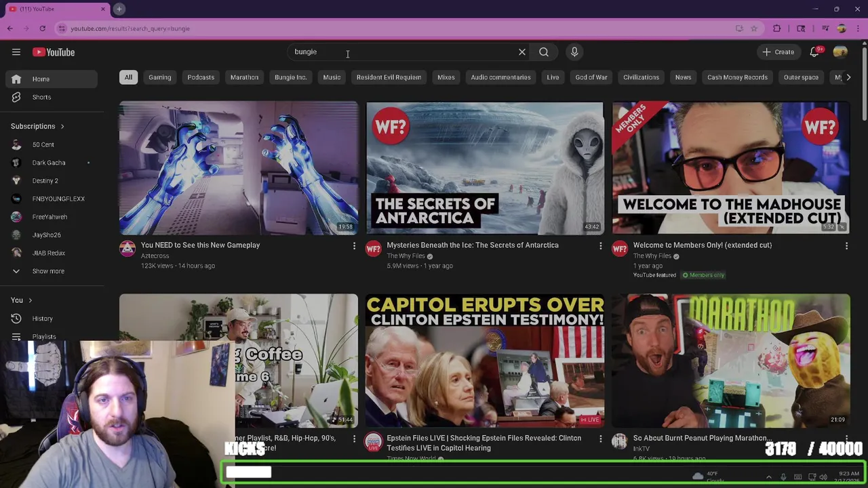The width and height of the screenshot is (868, 488).
Task: Open the YouTube account avatar menu
Action: pos(841,52)
